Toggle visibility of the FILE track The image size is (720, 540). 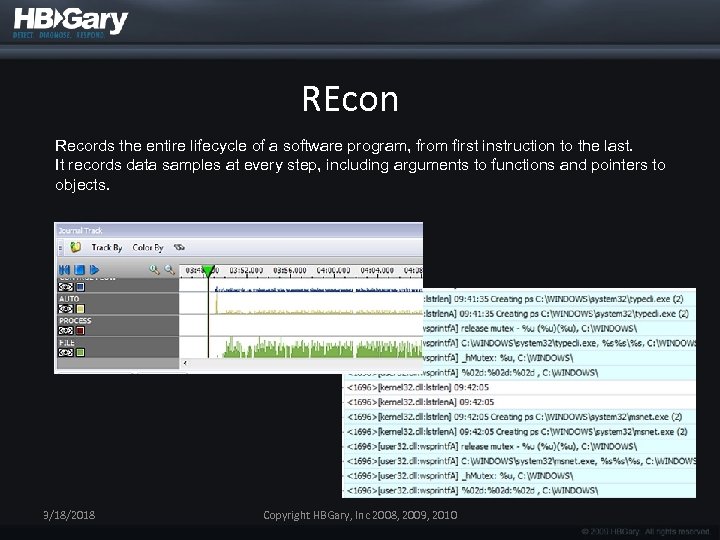pyautogui.click(x=66, y=353)
